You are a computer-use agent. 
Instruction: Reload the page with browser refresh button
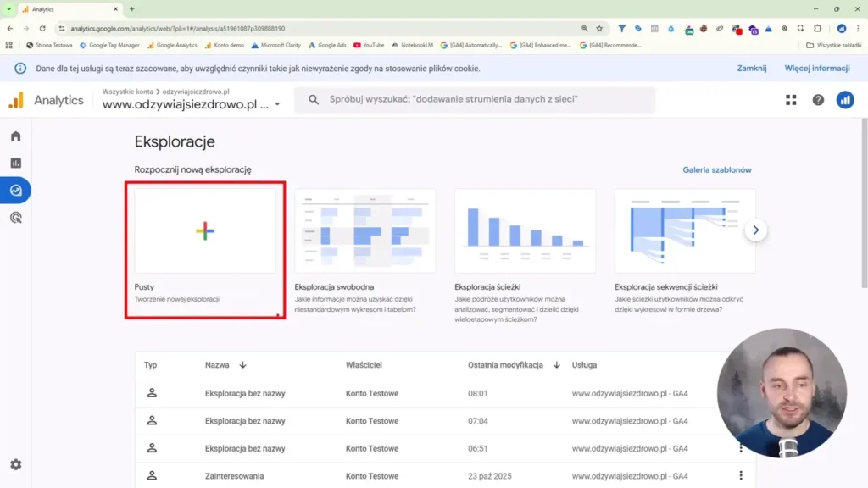pos(42,28)
